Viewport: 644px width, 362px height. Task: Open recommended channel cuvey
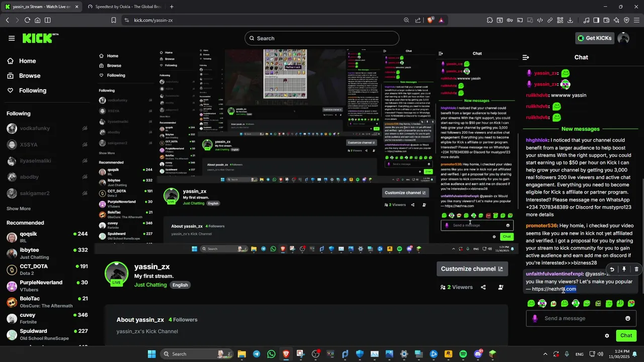[x=47, y=318]
